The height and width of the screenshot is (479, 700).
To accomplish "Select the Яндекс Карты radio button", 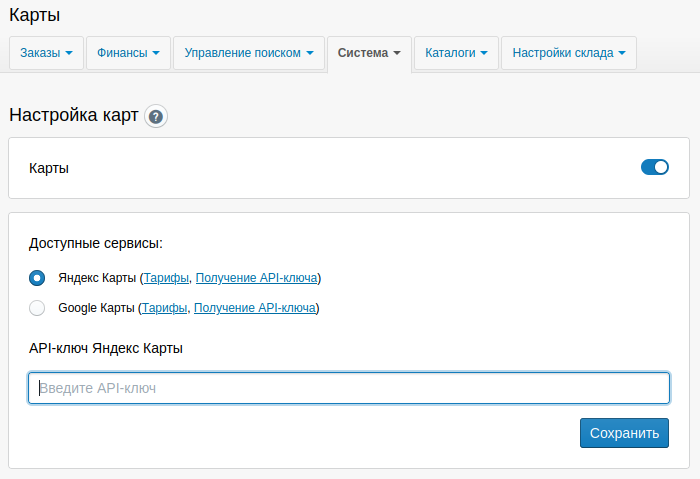I will (37, 278).
